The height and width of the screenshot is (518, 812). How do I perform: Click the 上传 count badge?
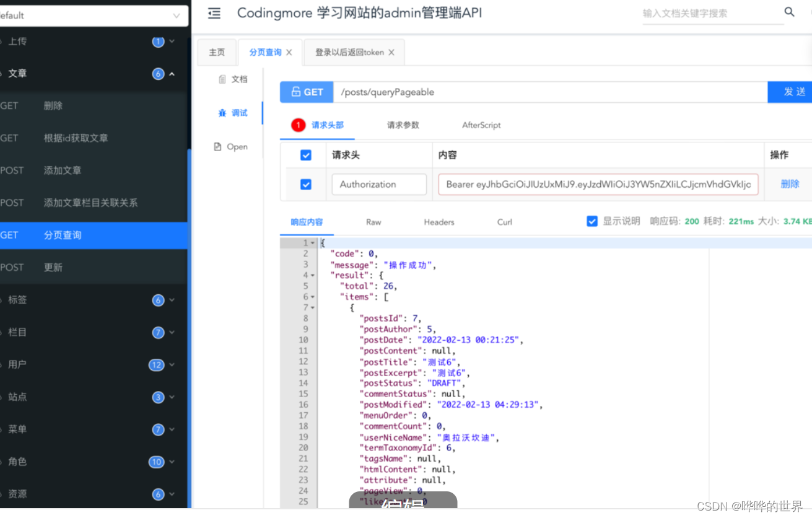158,42
